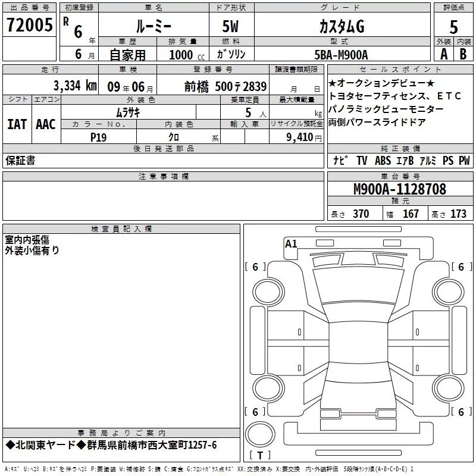Viewport: 476px width, 476px height.
Task: Select mileage 3,334 km
Action: [x=75, y=86]
